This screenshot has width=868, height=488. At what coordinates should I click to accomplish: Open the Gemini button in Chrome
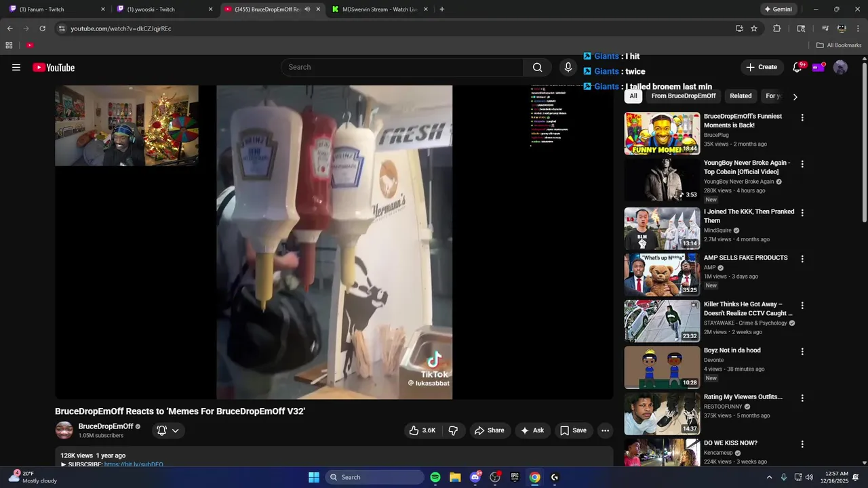coord(778,9)
